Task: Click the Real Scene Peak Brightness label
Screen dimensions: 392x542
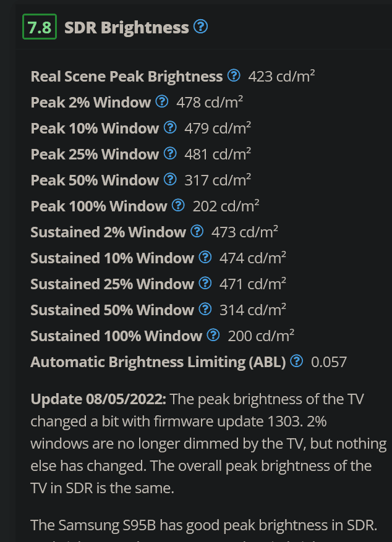Action: coord(127,77)
